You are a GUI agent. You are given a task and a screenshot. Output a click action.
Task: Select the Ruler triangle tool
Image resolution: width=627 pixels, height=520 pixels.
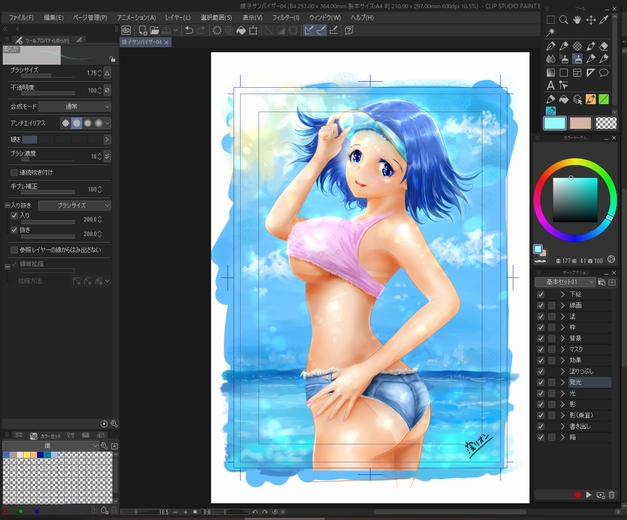coord(591,73)
